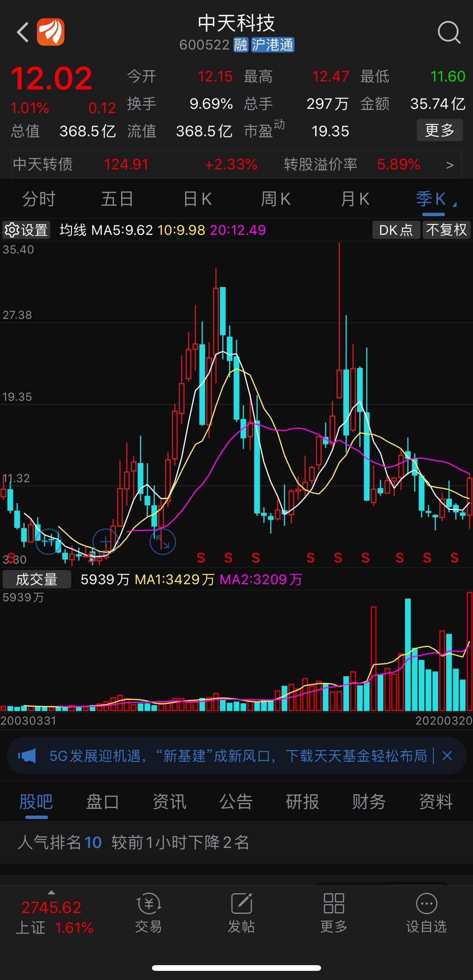Tap the 中天科技 title
The height and width of the screenshot is (980, 473).
[x=236, y=23]
